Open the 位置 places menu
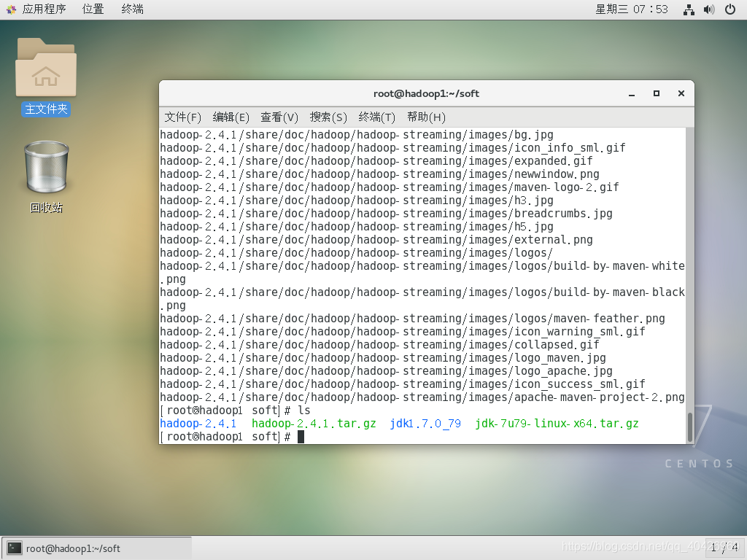Image resolution: width=747 pixels, height=560 pixels. pyautogui.click(x=93, y=9)
